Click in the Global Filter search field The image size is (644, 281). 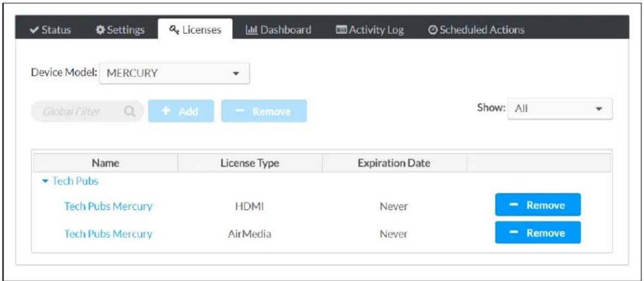[88, 111]
